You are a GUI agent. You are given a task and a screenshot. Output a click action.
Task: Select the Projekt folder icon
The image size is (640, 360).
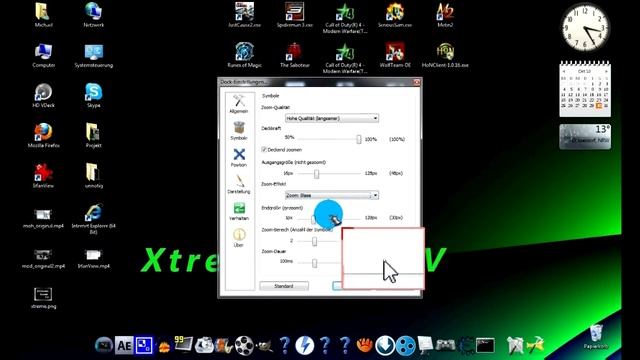[x=93, y=135]
